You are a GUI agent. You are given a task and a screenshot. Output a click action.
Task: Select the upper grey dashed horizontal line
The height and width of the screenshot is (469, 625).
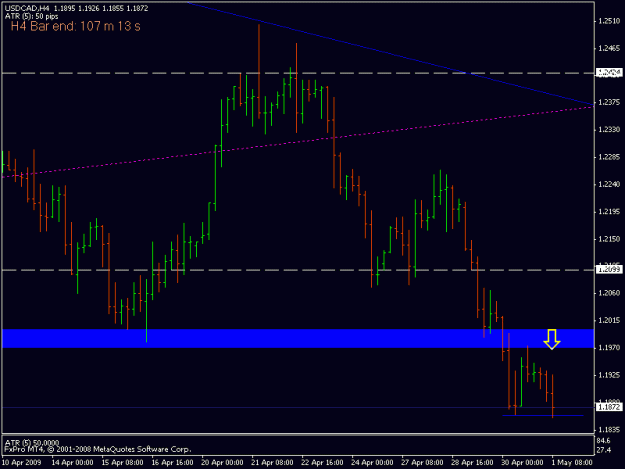click(298, 73)
